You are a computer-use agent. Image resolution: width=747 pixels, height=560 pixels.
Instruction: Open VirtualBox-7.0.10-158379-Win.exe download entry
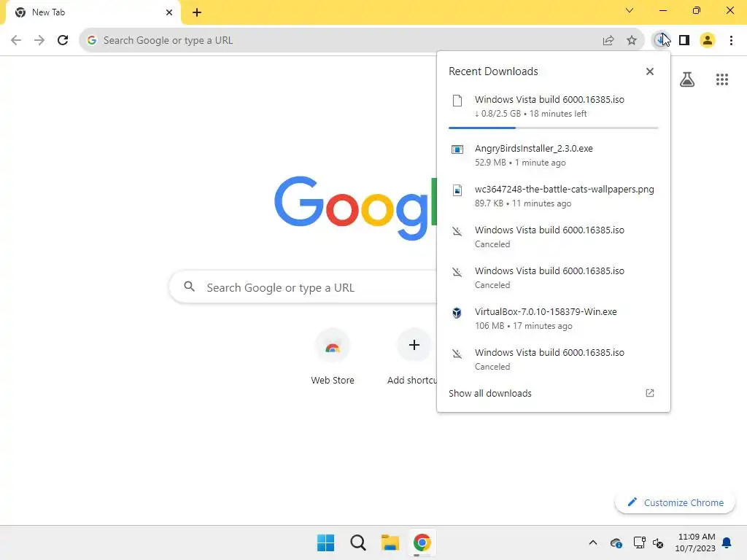click(554, 319)
